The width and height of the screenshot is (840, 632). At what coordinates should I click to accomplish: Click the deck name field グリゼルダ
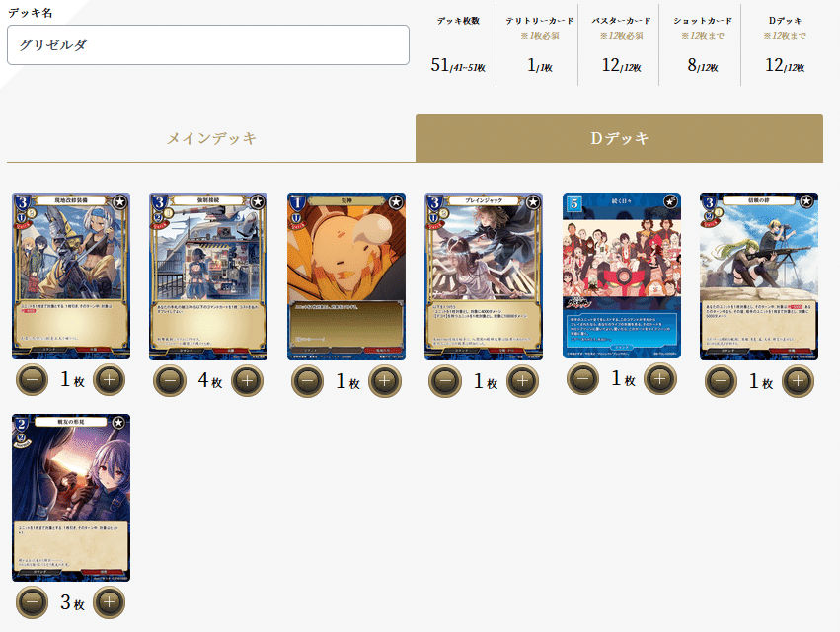208,45
